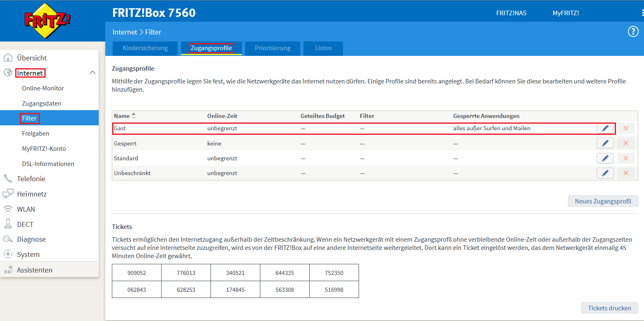This screenshot has height=321, width=644.
Task: Click the Diagnose icon
Action: (8, 239)
